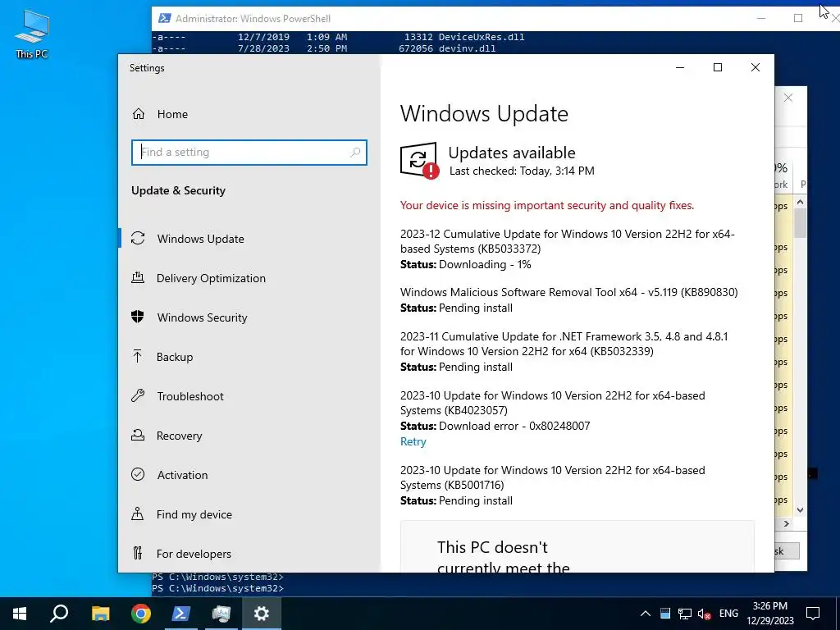Open Recovery options
This screenshot has width=840, height=630.
click(x=179, y=436)
